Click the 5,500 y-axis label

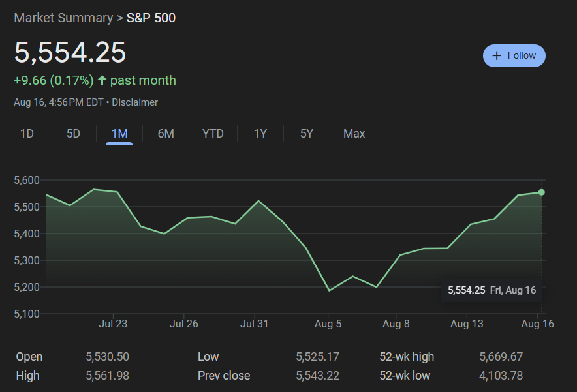tap(27, 207)
